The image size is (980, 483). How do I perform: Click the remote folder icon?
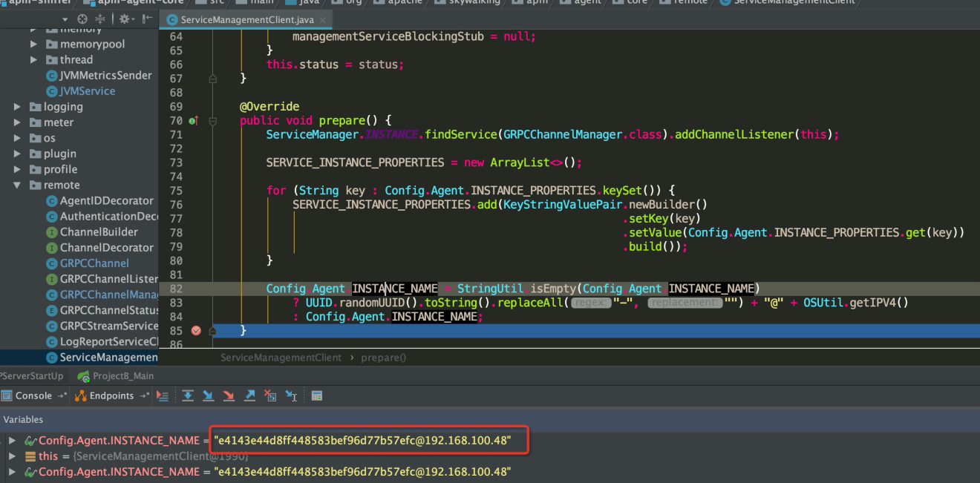[35, 185]
